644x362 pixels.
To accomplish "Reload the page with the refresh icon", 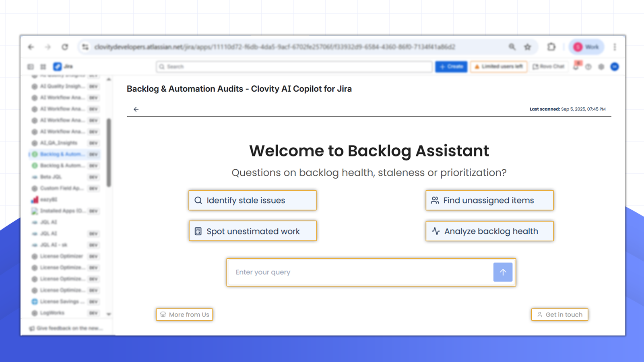I will click(x=65, y=47).
